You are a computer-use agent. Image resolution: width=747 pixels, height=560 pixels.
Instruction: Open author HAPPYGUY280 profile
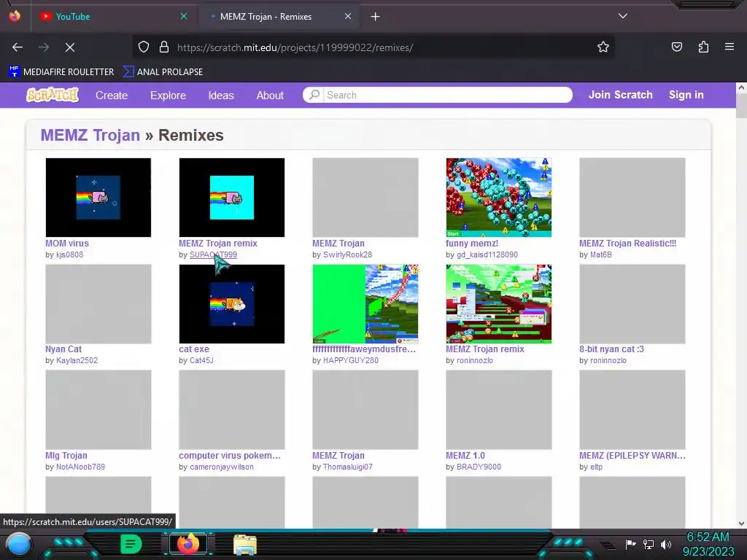click(x=351, y=360)
